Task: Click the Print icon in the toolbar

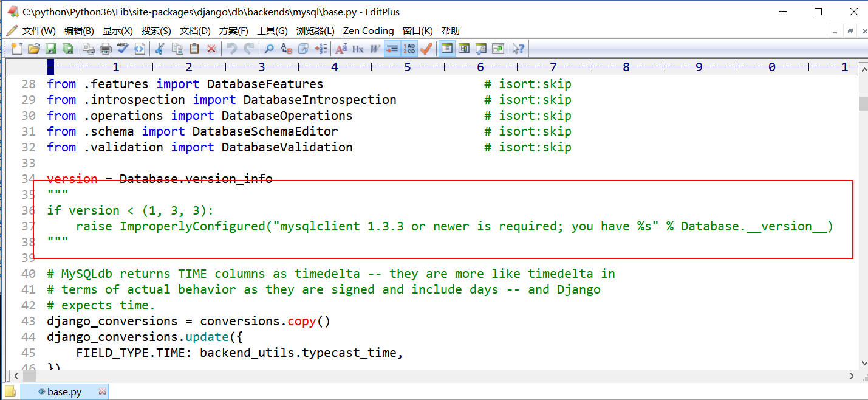Action: [x=106, y=49]
